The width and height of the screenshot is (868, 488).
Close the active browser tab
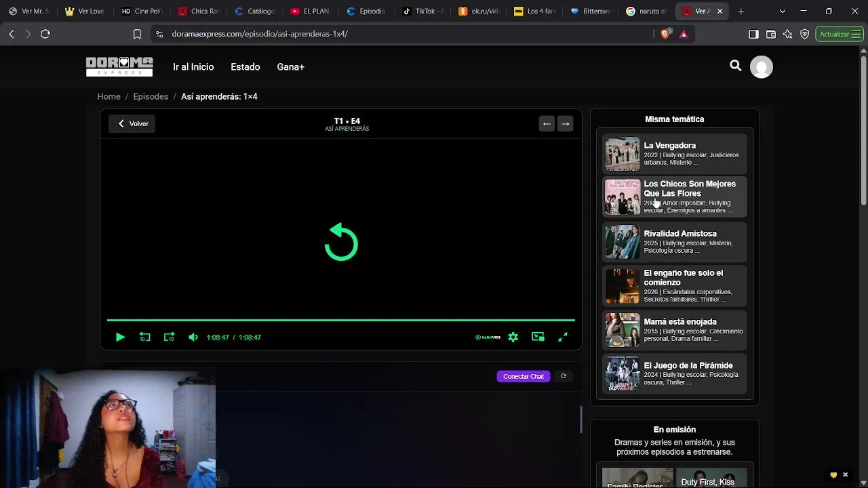point(719,11)
